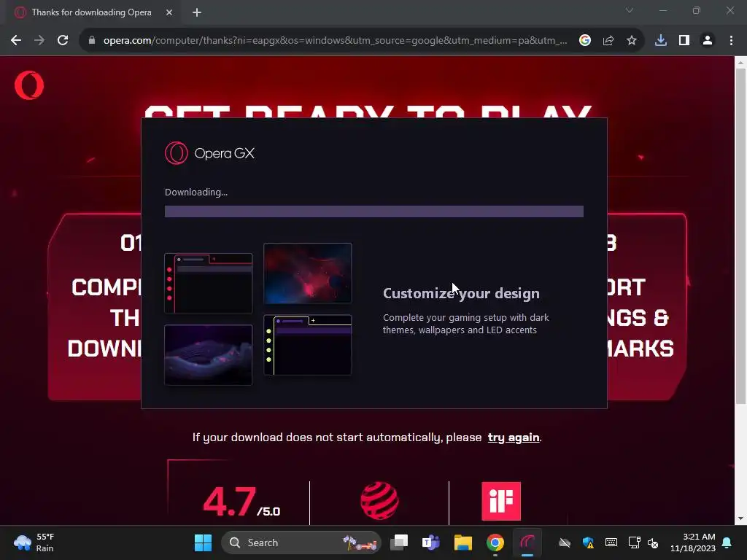Open the Chrome three-dot menu
The height and width of the screenshot is (560, 747).
(731, 41)
